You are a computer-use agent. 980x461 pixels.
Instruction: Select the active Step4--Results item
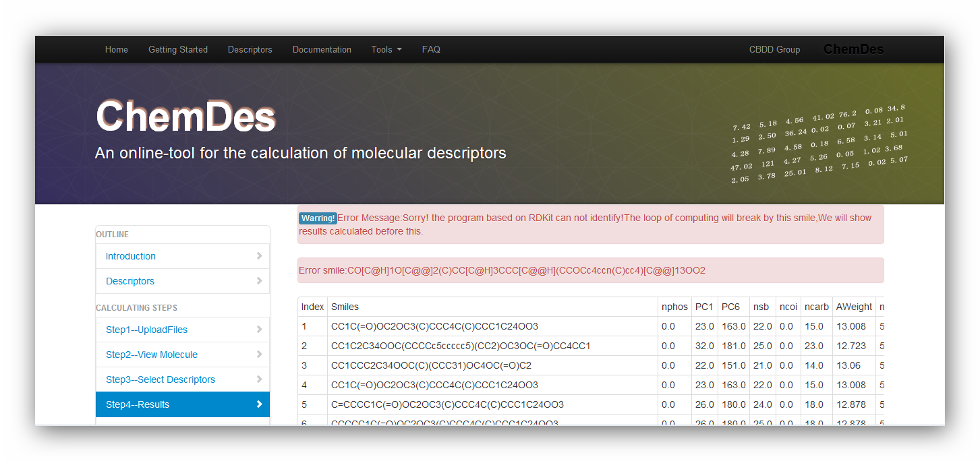point(183,404)
